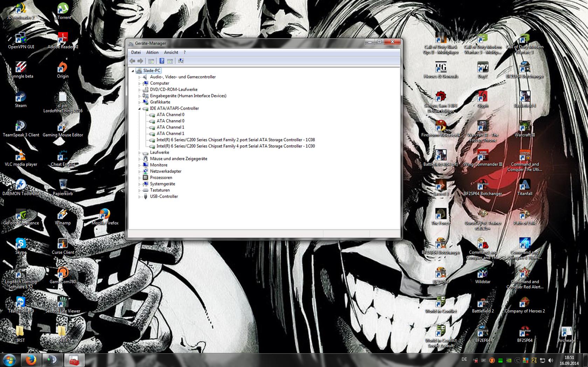Image resolution: width=588 pixels, height=367 pixels.
Task: Click the scan for hardware changes icon
Action: click(x=181, y=61)
